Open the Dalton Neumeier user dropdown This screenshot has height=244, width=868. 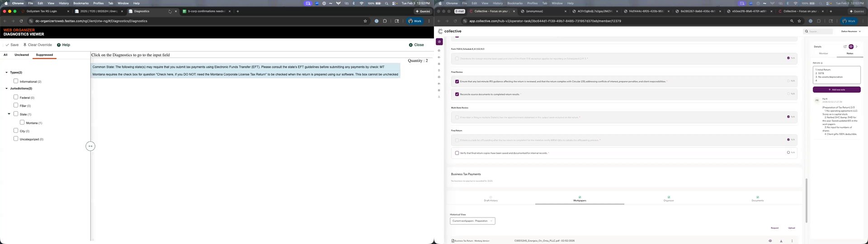851,31
